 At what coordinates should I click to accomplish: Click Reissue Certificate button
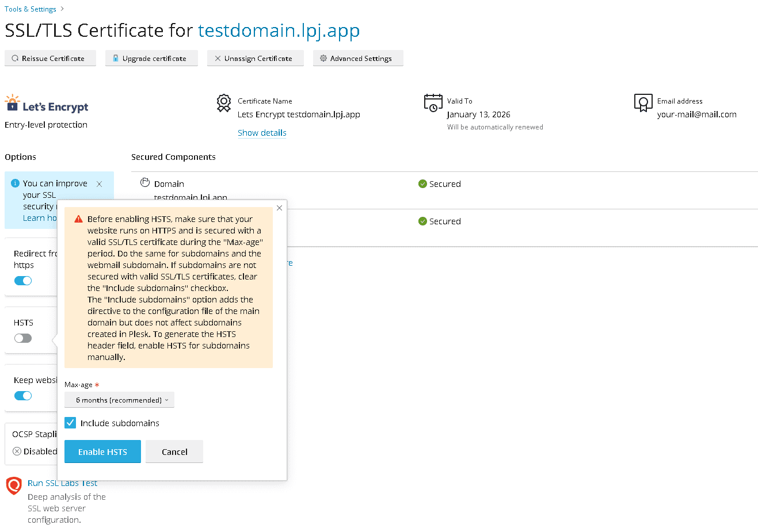click(x=50, y=58)
